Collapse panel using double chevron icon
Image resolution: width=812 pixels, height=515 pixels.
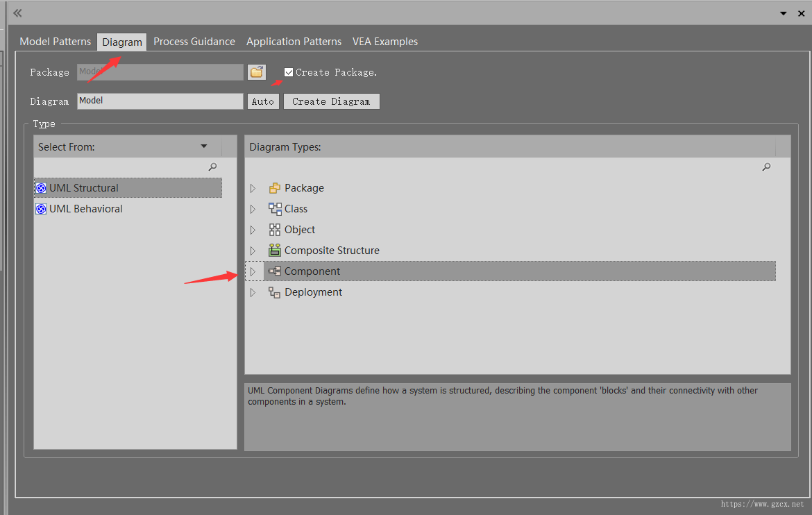tap(17, 13)
